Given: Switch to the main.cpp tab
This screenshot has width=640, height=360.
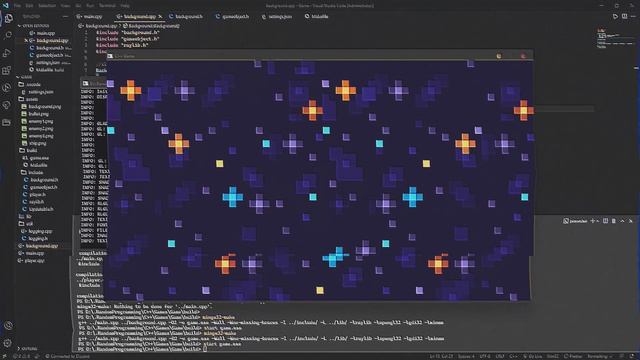Looking at the screenshot, I should coord(89,16).
